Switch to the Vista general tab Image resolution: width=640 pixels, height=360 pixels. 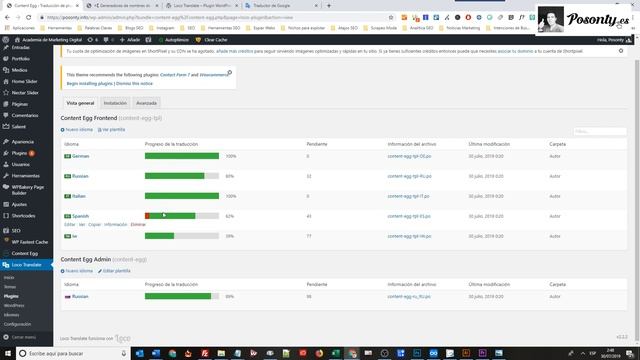tap(80, 103)
